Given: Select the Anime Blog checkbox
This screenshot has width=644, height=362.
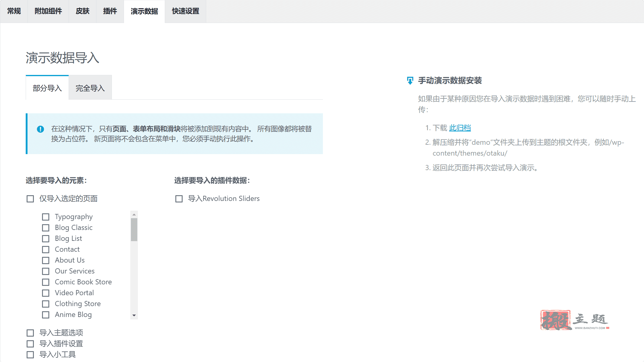Looking at the screenshot, I should pos(46,315).
